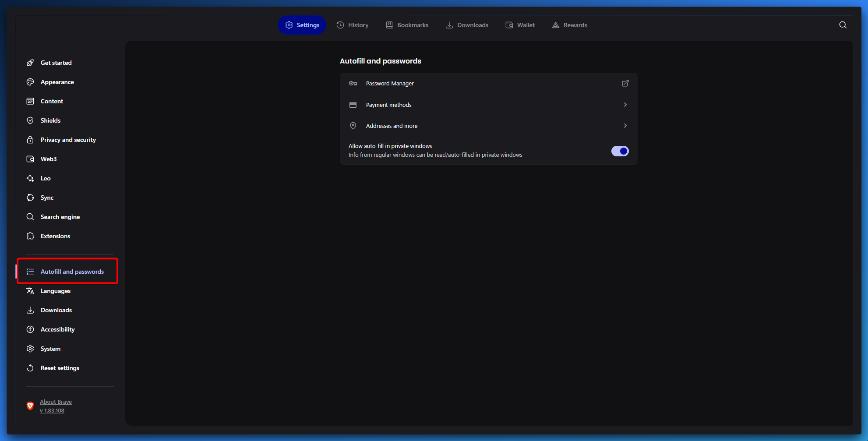Image resolution: width=868 pixels, height=441 pixels.
Task: Click the Sync icon in sidebar
Action: [x=30, y=198]
